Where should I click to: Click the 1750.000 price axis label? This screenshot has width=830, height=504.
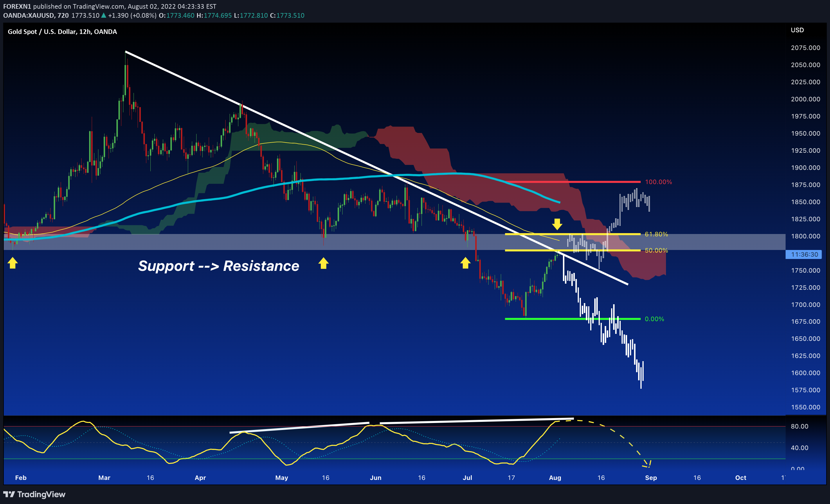805,271
